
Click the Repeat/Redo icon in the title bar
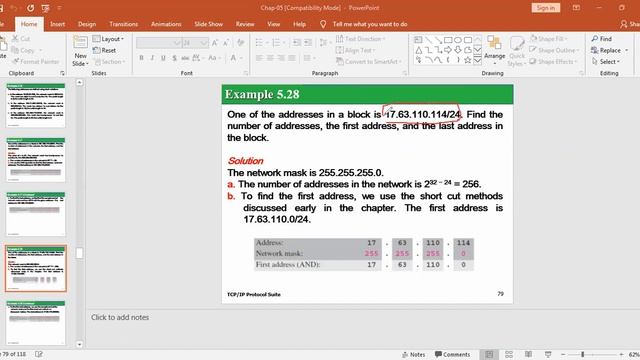[x=31, y=8]
